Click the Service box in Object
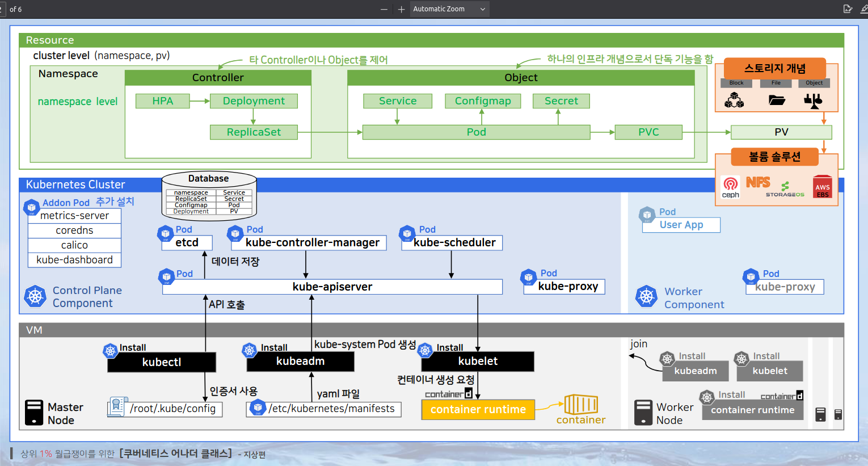 [398, 101]
